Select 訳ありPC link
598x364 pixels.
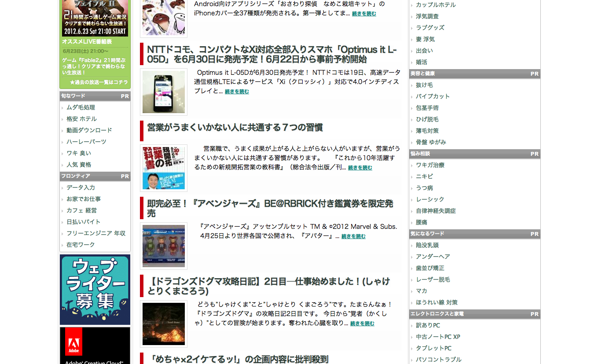(x=428, y=325)
